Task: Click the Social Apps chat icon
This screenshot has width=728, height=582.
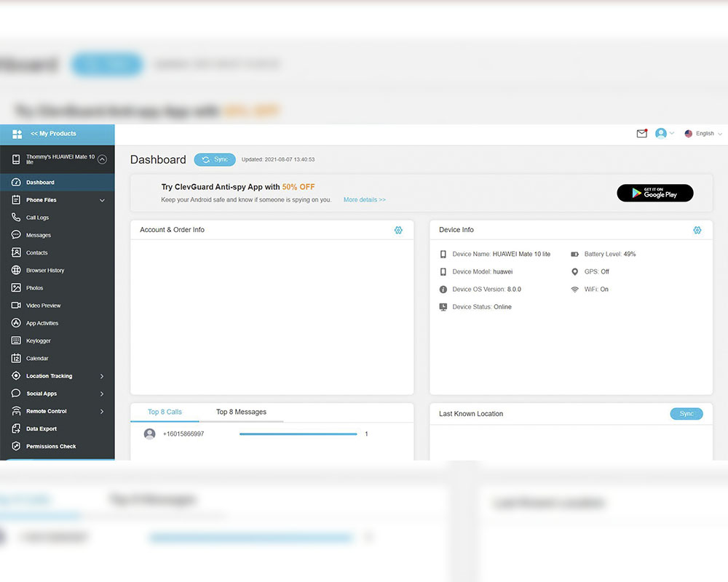Action: (x=16, y=394)
